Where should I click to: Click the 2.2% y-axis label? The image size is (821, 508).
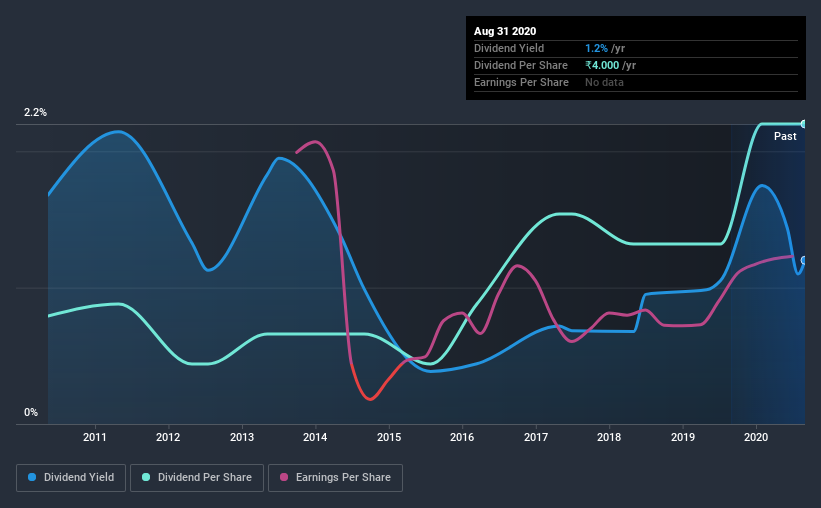coord(35,112)
